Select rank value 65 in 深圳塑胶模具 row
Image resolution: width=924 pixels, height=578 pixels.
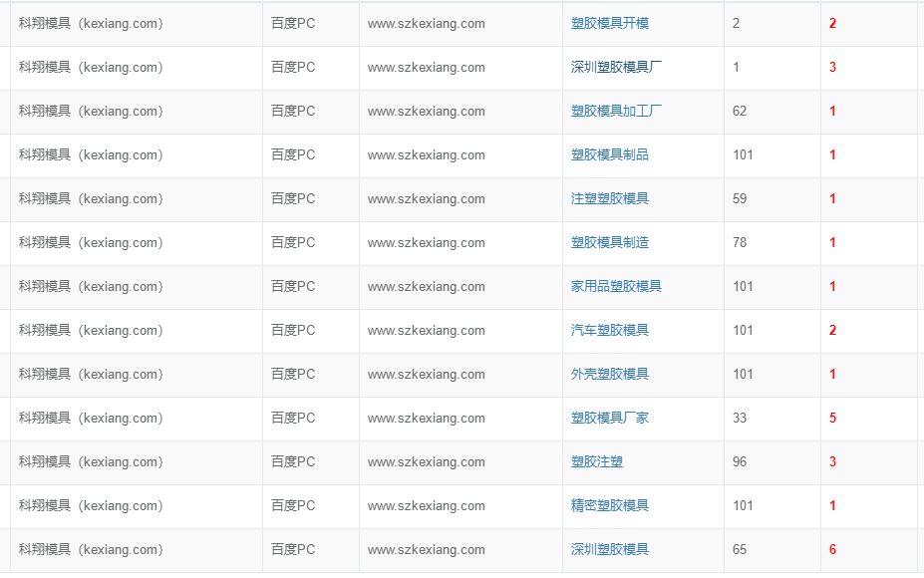point(740,549)
